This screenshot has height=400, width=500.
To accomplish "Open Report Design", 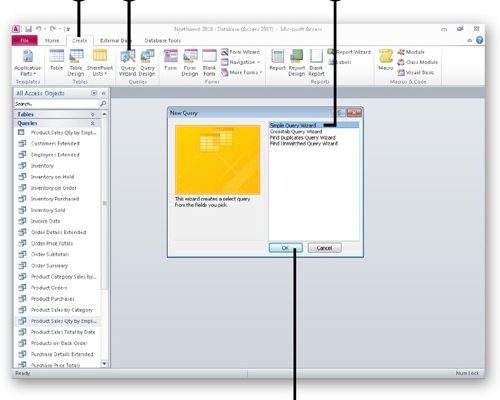I will pyautogui.click(x=297, y=63).
